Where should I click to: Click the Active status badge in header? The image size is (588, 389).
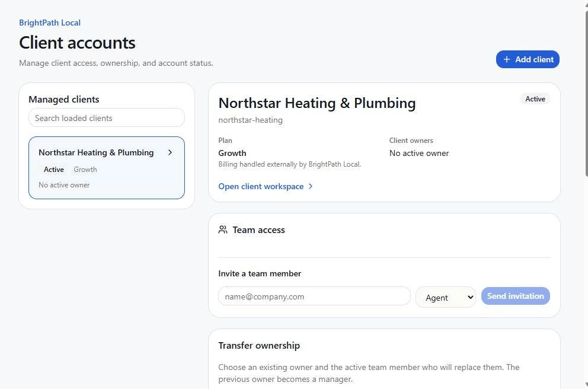point(535,99)
